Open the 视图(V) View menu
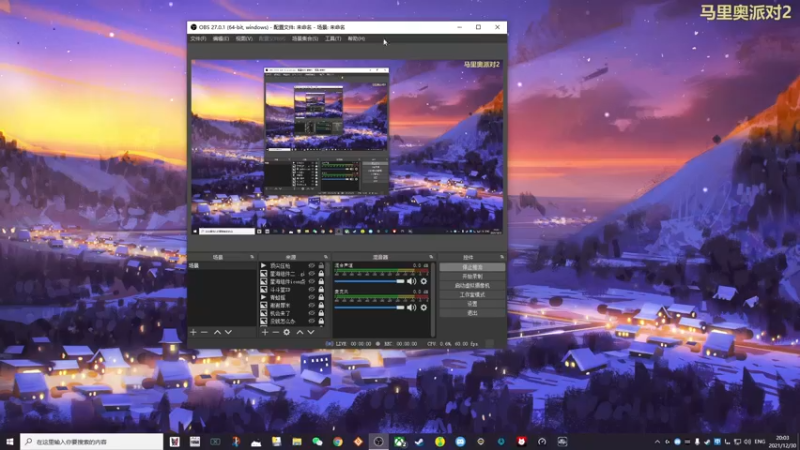Viewport: 800px width, 450px height. 244,39
